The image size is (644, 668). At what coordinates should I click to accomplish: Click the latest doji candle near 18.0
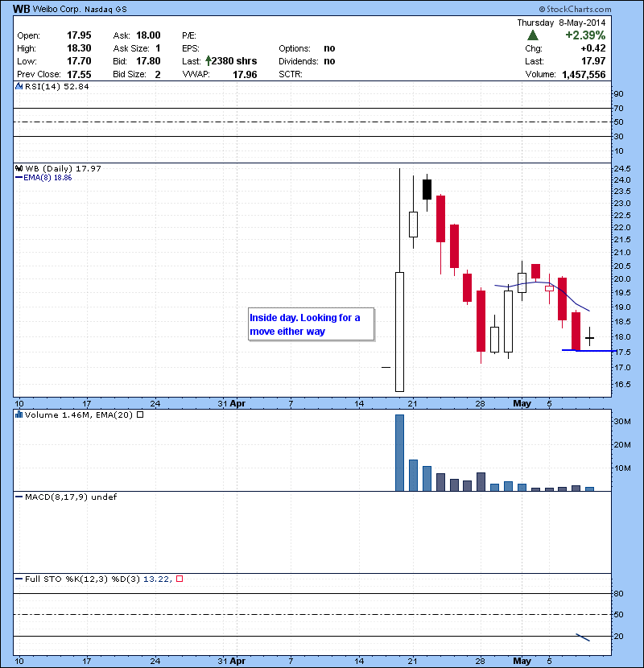click(x=589, y=337)
